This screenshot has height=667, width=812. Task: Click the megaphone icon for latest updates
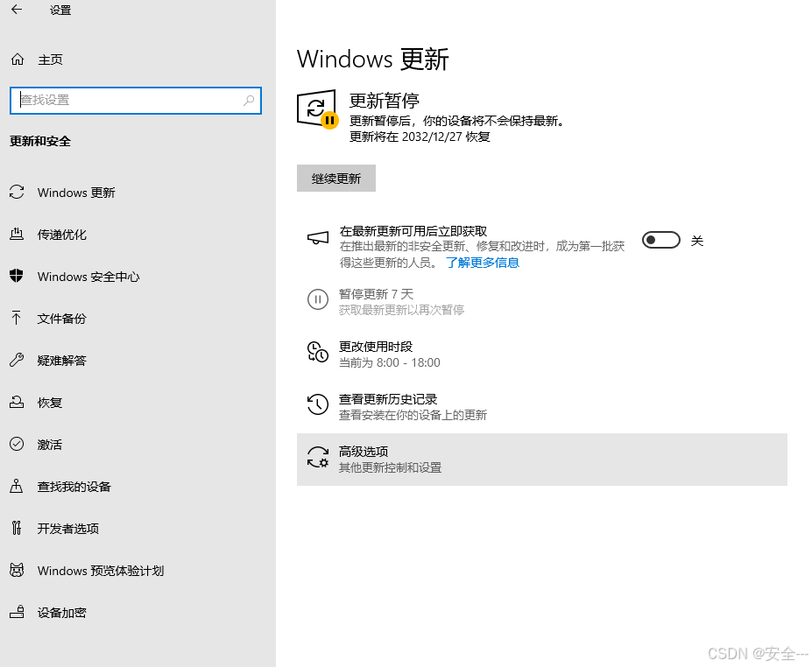tap(318, 238)
